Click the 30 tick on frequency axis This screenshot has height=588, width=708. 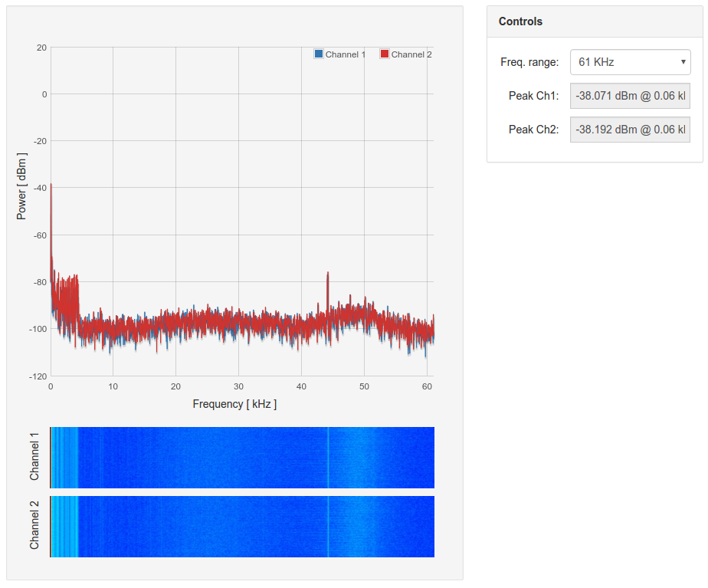point(238,386)
